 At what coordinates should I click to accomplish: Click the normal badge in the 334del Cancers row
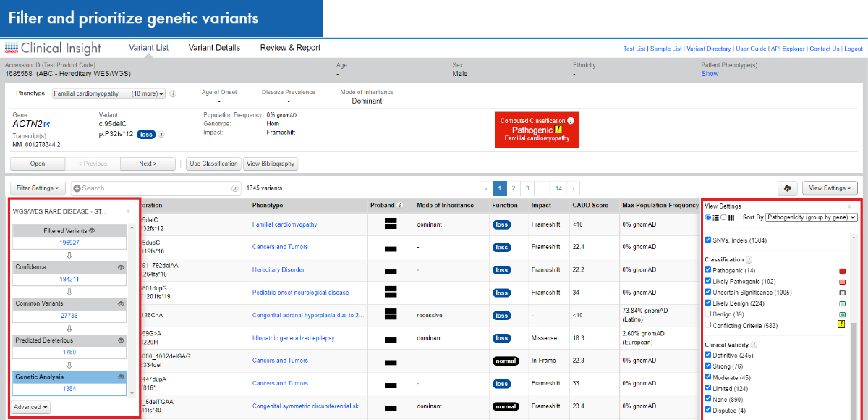[506, 361]
